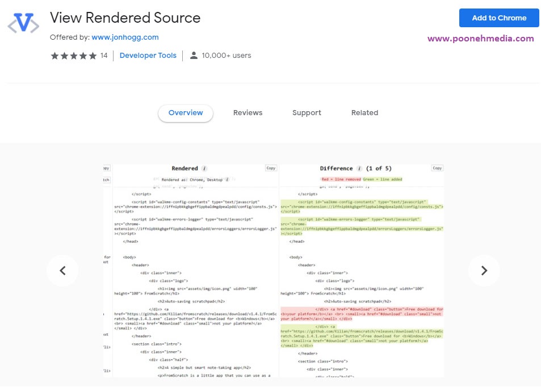Show previous screenshot with left arrow
541x392 pixels.
tap(62, 271)
